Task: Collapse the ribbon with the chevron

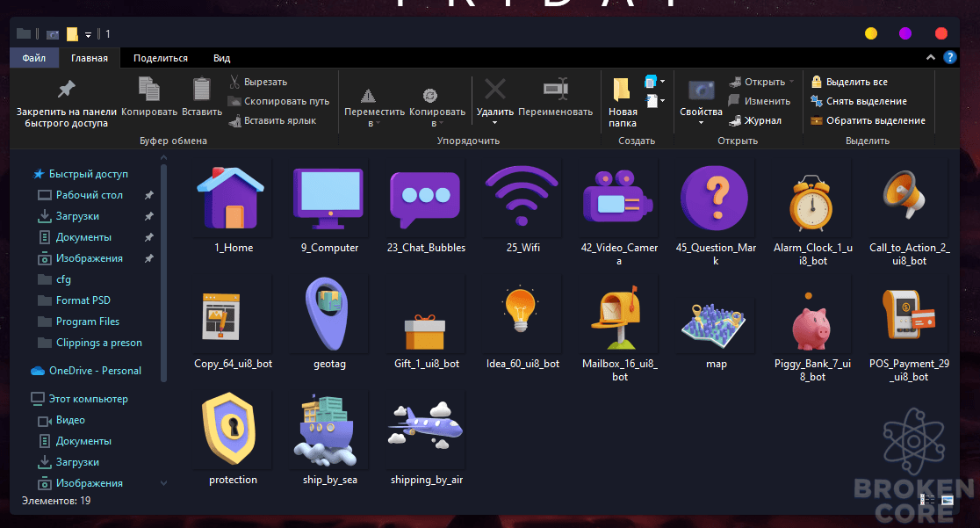Action: click(x=931, y=58)
